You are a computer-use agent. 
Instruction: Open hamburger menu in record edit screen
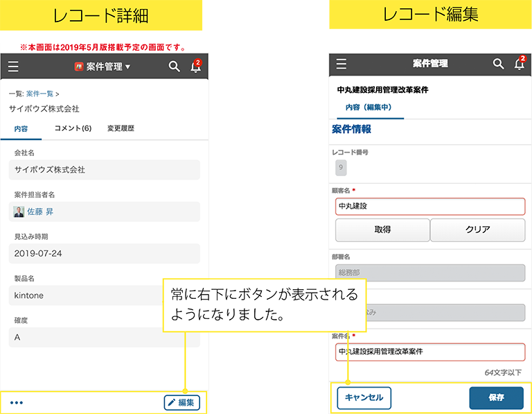coord(342,64)
